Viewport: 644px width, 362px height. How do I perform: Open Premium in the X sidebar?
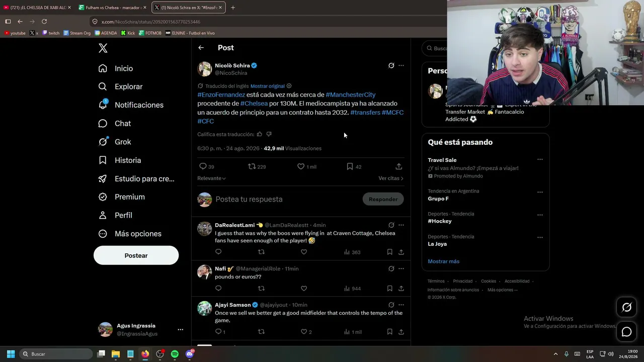point(122,197)
